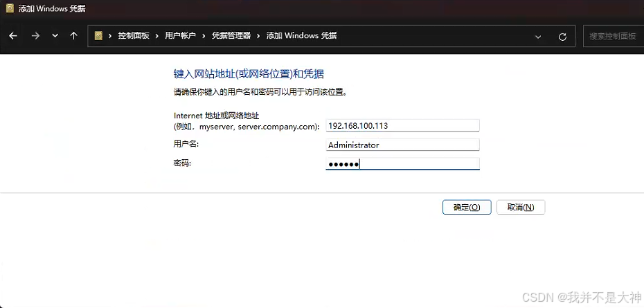
Task: Expand chevron after 用户帐户 breadcrumb
Action: tap(204, 36)
